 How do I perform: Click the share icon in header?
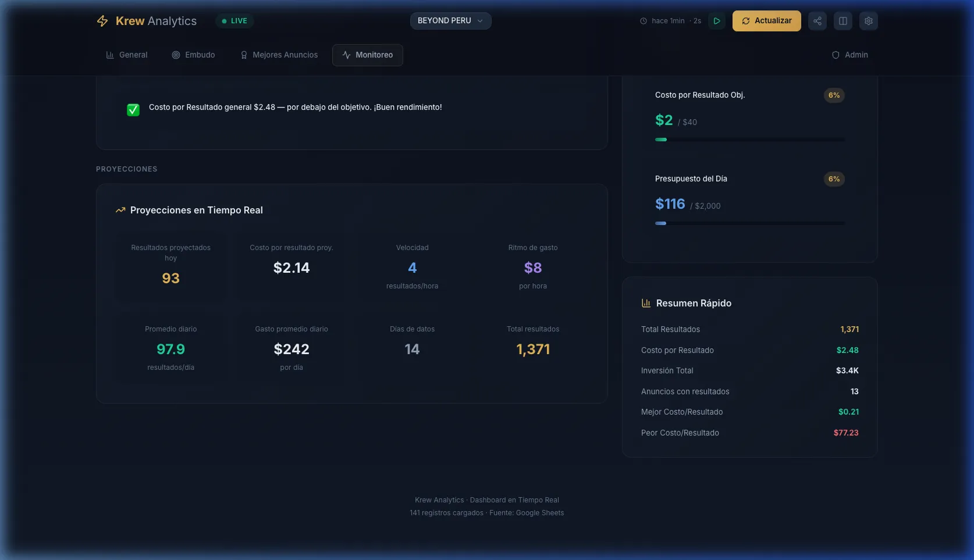click(817, 21)
